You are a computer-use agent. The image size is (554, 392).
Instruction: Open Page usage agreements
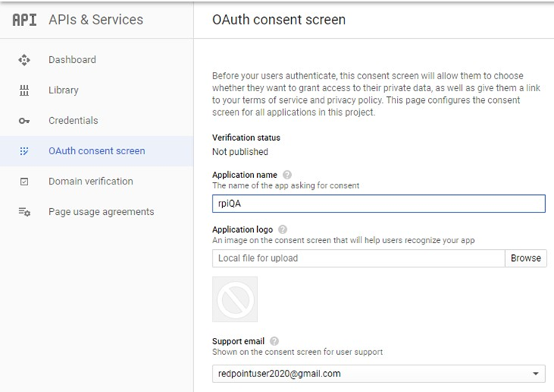point(101,212)
